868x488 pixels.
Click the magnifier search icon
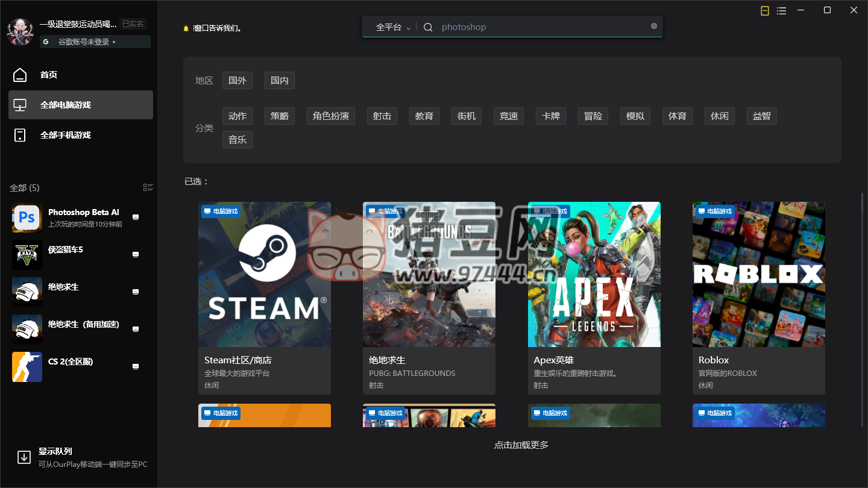(428, 27)
